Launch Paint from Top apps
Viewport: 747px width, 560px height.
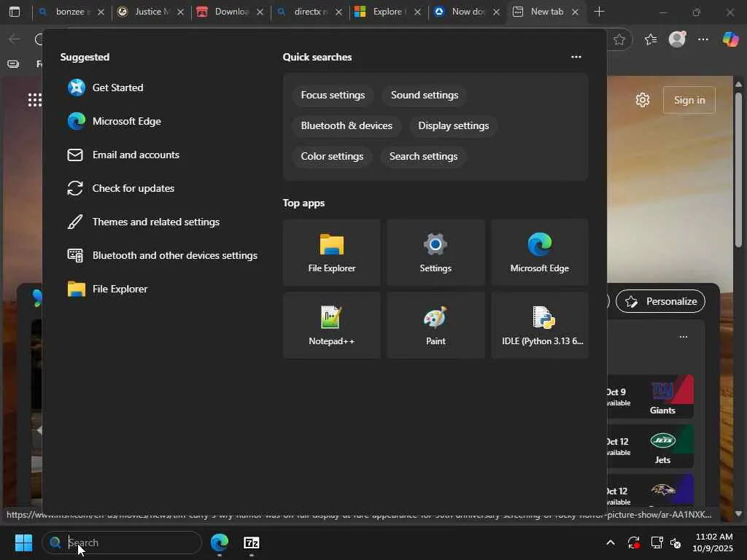click(436, 325)
